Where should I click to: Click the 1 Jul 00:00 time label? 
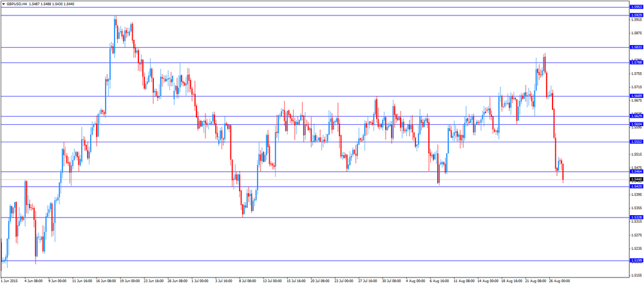tap(200, 281)
